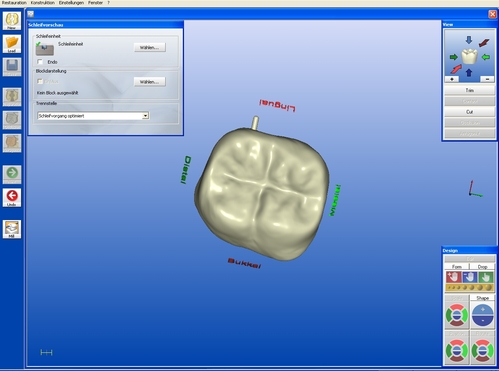Screen dimensions: 499x371
Task: Click the light red diagonal arrow view icon
Action: click(456, 69)
